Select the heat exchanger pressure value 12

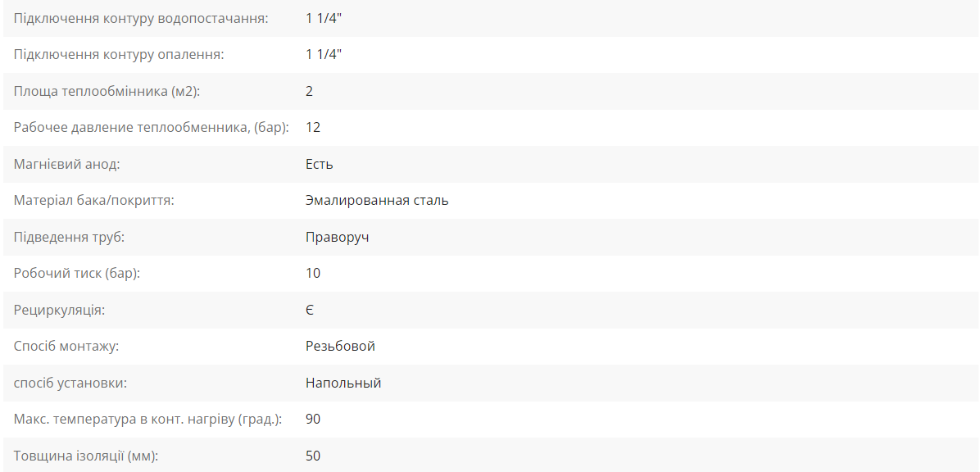pyautogui.click(x=313, y=128)
